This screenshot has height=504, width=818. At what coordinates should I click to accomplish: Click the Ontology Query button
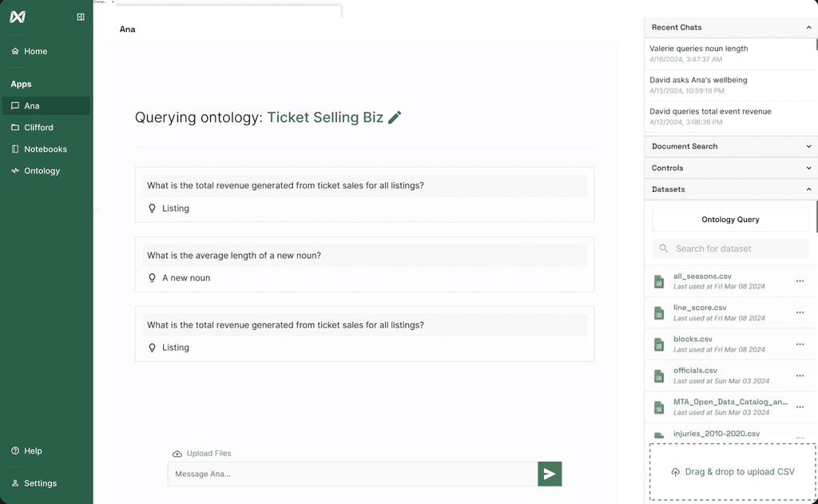pos(730,220)
